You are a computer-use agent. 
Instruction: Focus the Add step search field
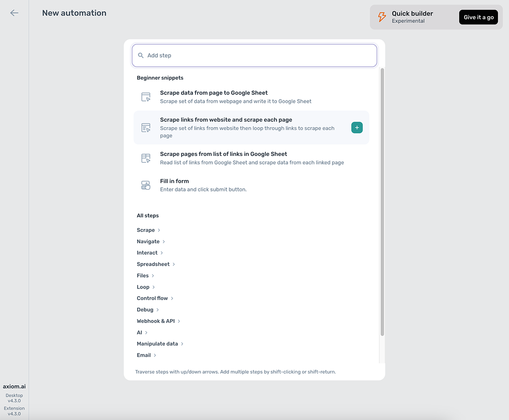click(255, 56)
